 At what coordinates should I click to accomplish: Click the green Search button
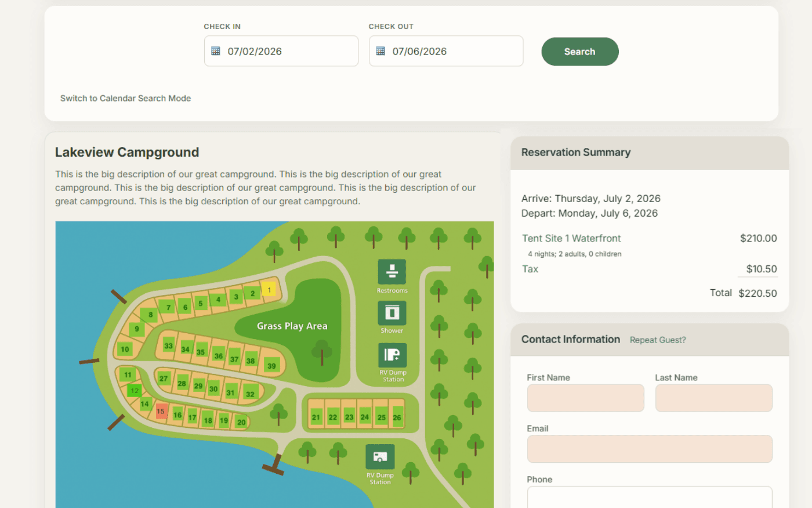(580, 52)
